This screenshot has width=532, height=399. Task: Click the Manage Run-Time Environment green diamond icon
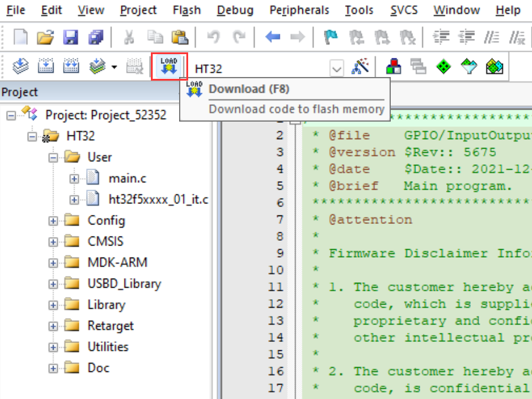(x=444, y=67)
